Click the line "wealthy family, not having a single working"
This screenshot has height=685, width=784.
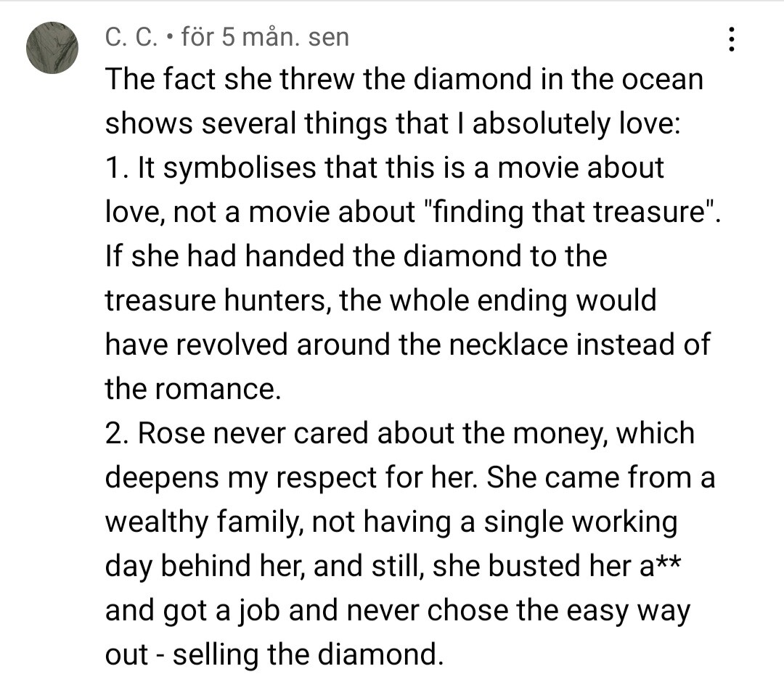click(x=391, y=522)
